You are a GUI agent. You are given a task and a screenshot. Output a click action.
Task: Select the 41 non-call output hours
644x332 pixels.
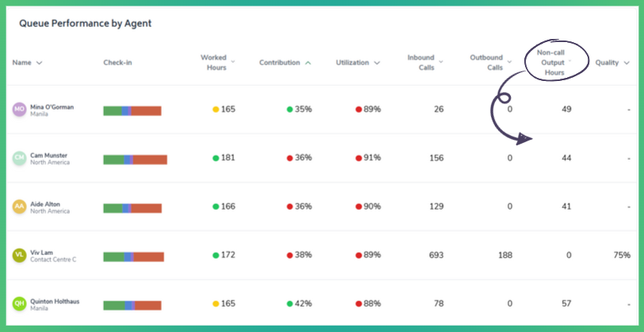(x=566, y=207)
